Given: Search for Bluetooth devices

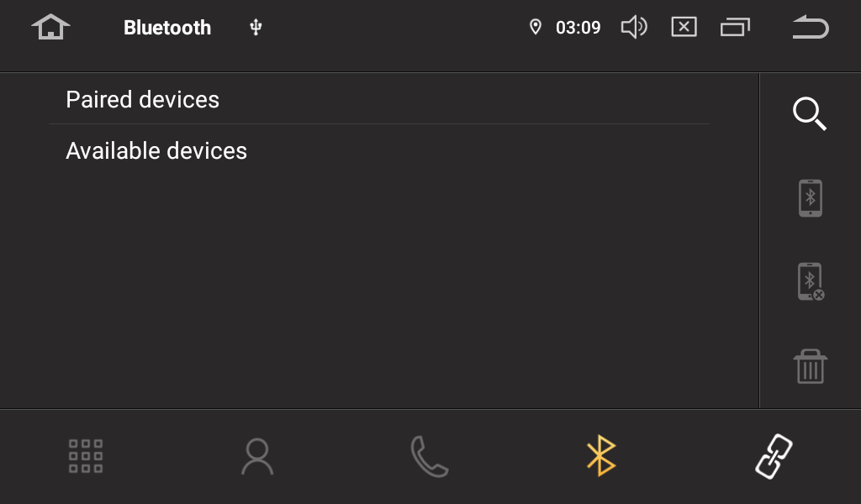Looking at the screenshot, I should point(810,114).
